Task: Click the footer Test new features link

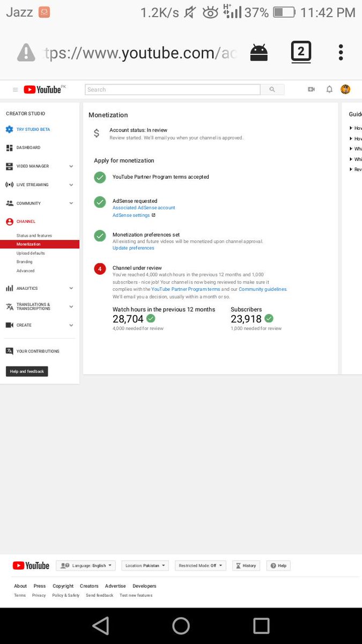Action: point(136,595)
